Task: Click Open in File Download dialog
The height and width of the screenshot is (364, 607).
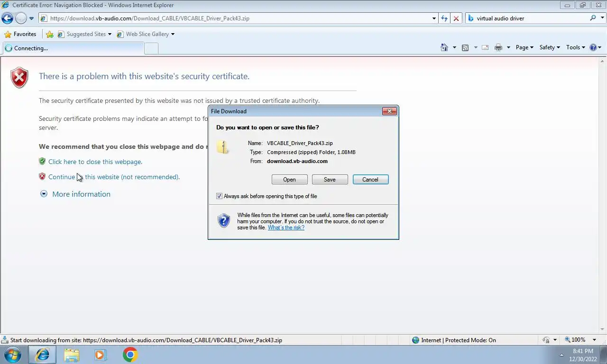Action: pos(289,180)
